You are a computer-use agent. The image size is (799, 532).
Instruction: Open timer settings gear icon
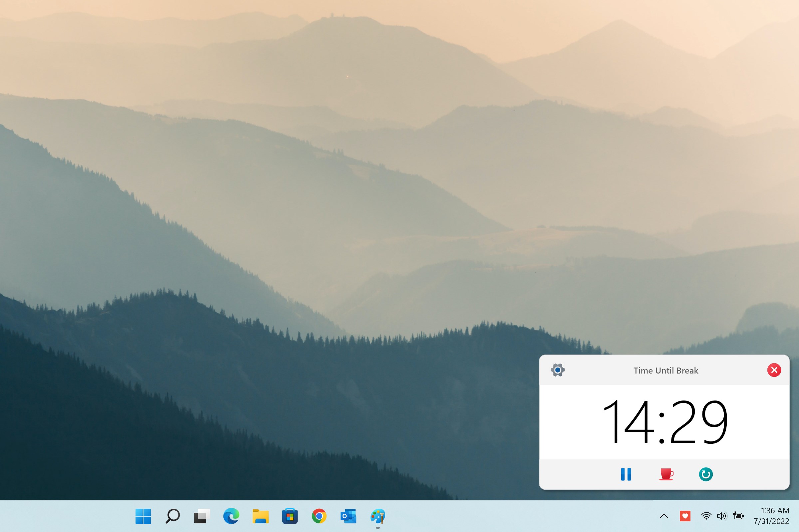point(557,370)
